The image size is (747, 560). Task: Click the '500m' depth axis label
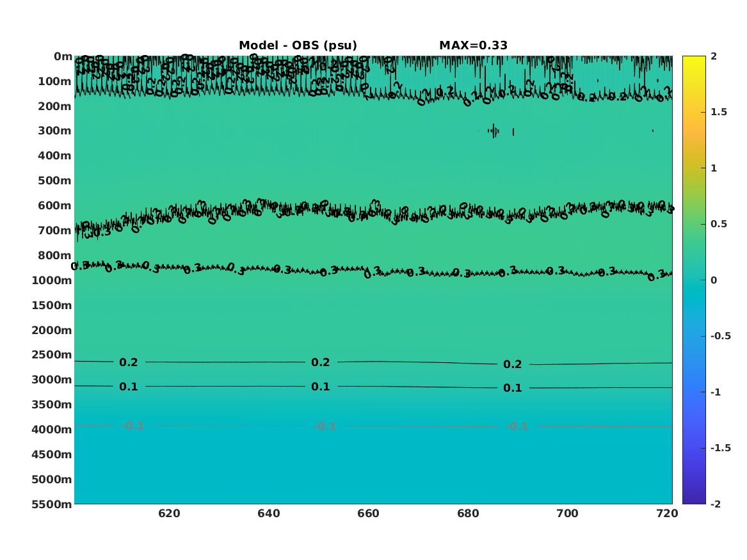(55, 181)
